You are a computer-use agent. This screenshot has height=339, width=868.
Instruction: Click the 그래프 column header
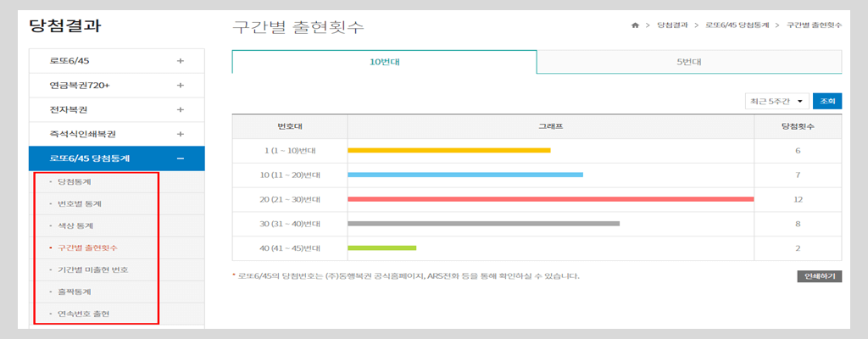pos(551,126)
